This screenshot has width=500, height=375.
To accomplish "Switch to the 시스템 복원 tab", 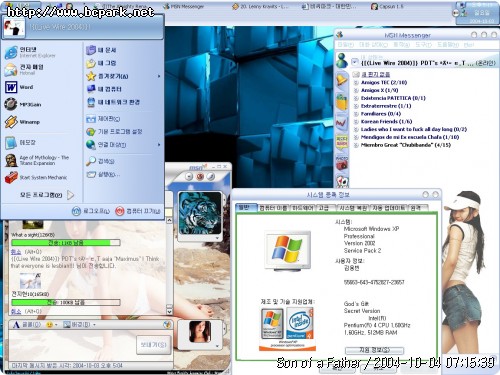I will 353,208.
